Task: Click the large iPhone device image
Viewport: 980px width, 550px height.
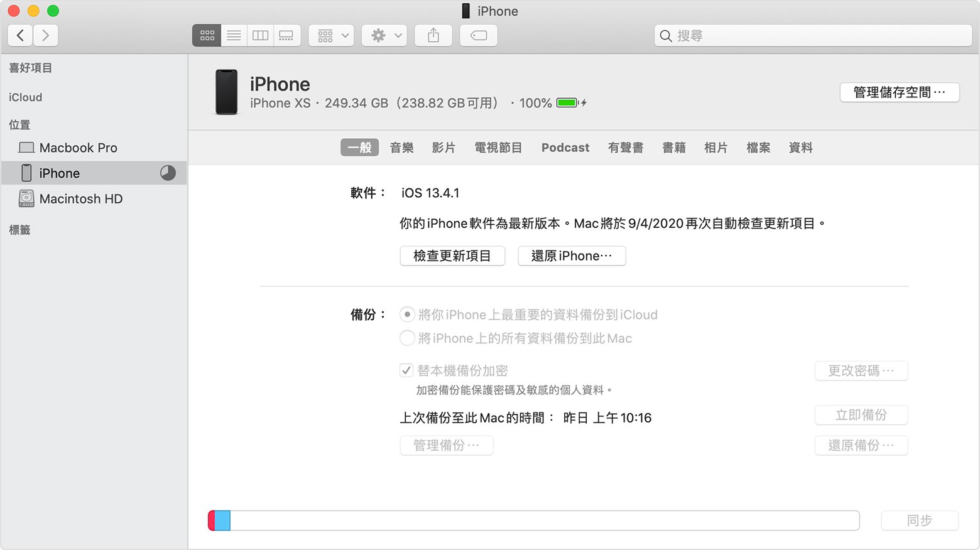Action: point(227,92)
